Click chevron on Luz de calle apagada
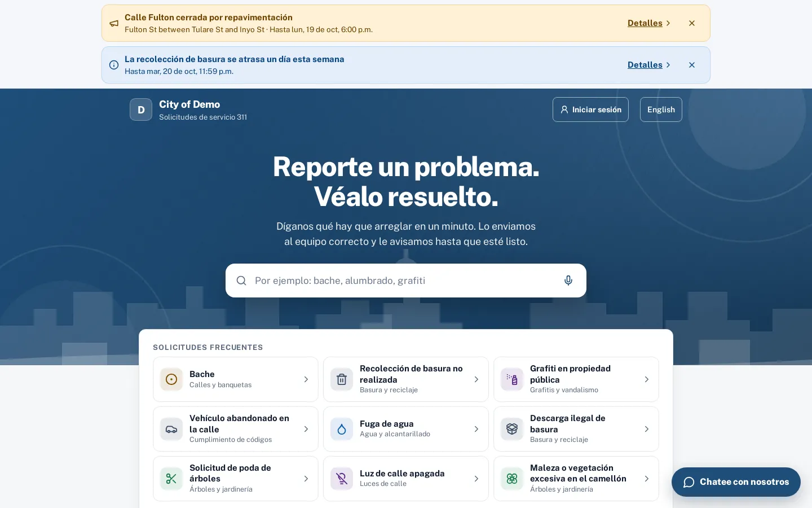The height and width of the screenshot is (508, 812). [x=476, y=479]
